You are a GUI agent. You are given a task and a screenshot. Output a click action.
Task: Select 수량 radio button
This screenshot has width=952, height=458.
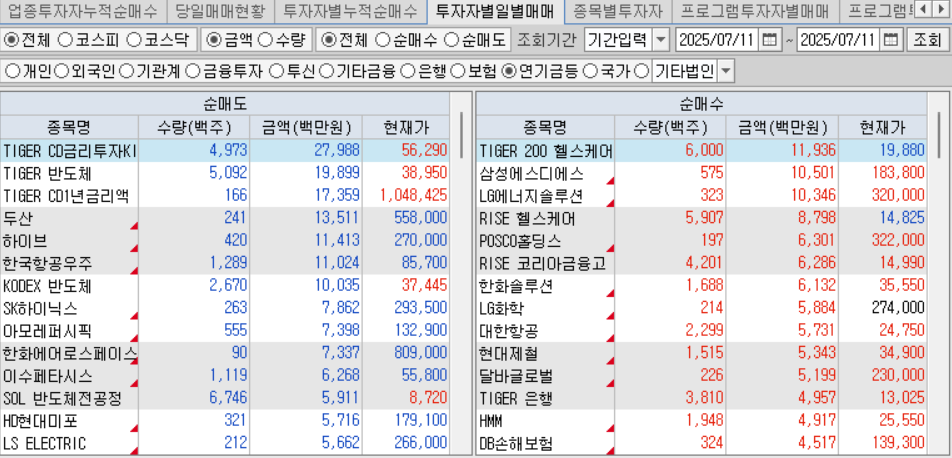point(265,40)
